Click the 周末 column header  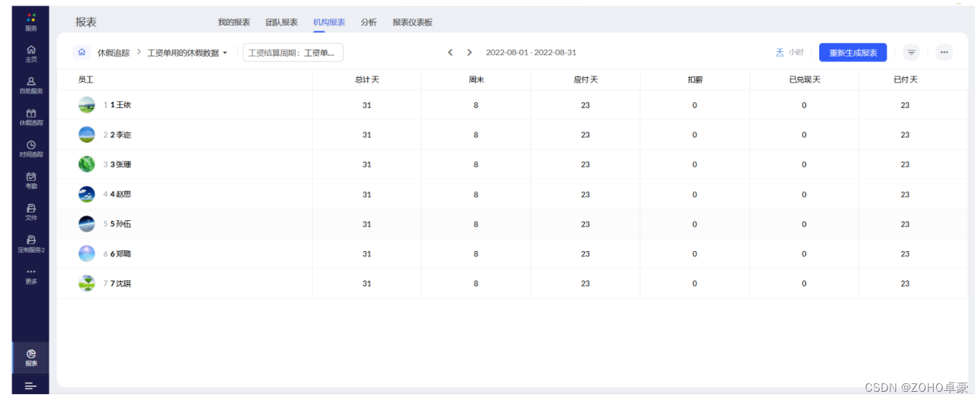pos(476,80)
